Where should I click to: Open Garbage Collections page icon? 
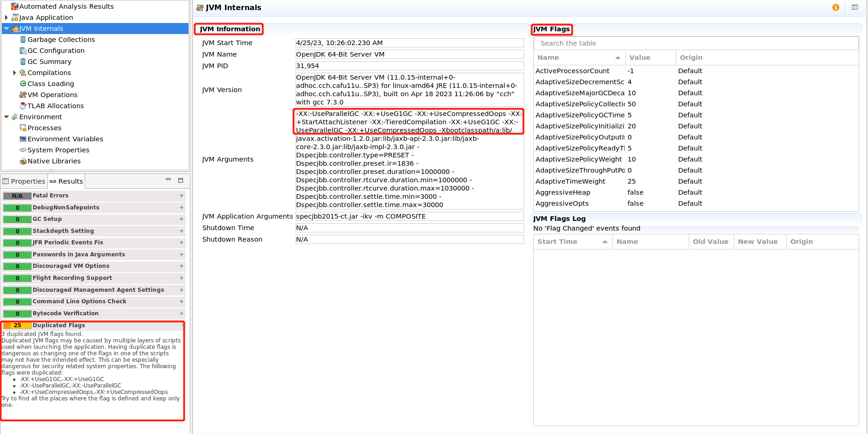coord(23,40)
